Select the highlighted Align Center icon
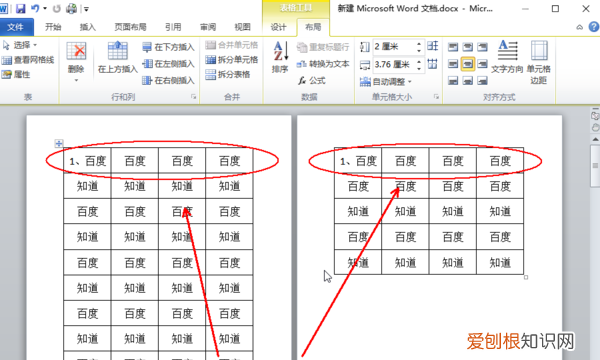The image size is (600, 360). coord(468,64)
